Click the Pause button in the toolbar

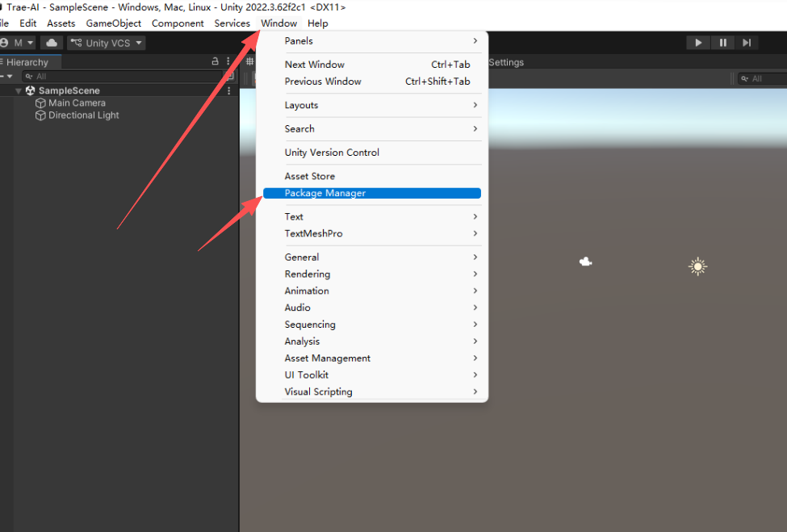tap(722, 43)
